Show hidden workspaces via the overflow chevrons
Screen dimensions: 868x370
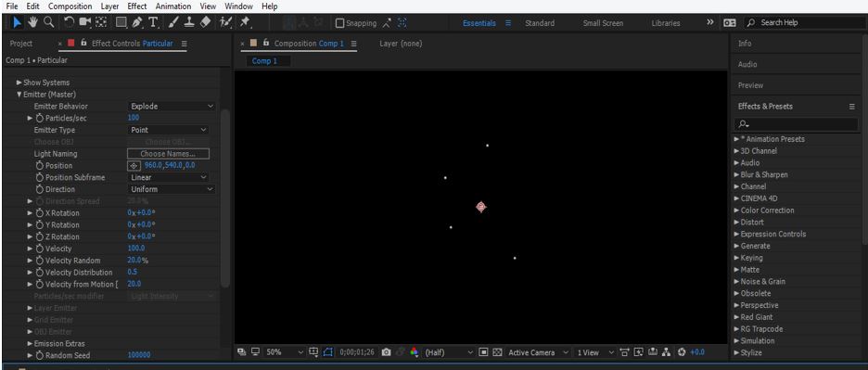[710, 22]
